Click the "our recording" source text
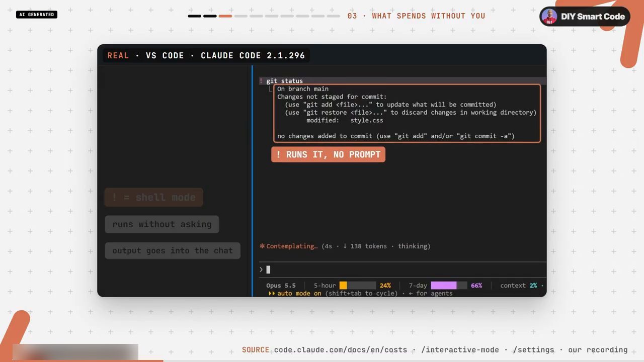Screen dimensions: 644x362 tap(598, 350)
